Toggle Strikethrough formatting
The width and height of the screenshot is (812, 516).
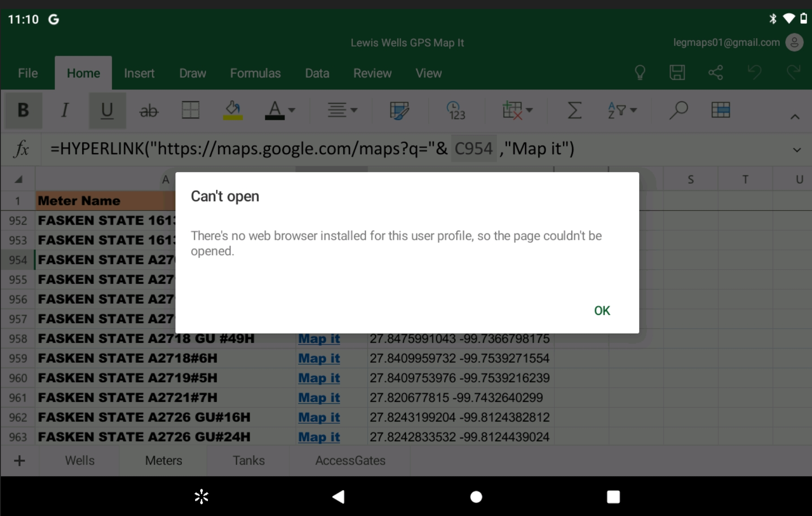pos(149,110)
